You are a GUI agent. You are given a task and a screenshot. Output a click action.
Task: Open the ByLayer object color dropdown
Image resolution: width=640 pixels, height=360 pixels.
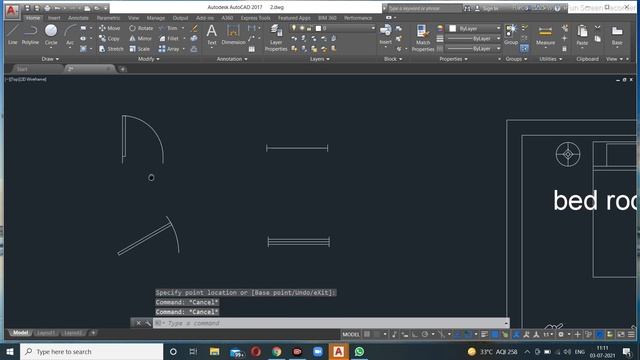pyautogui.click(x=474, y=28)
